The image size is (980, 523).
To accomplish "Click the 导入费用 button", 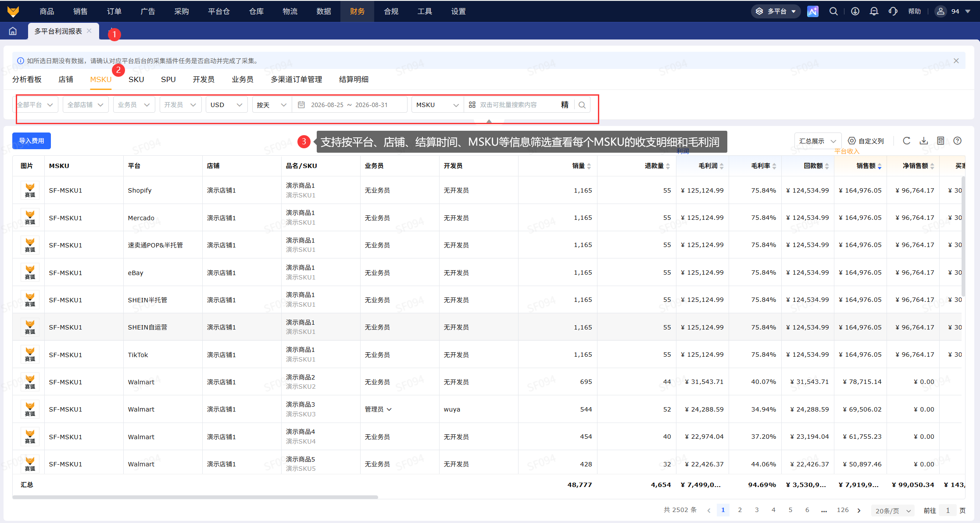I will (32, 141).
